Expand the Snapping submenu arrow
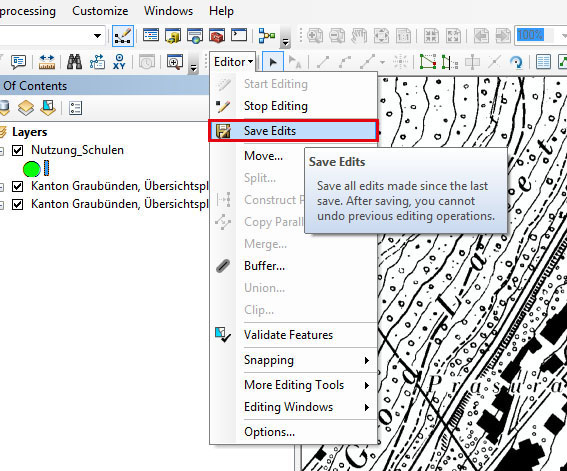 367,360
